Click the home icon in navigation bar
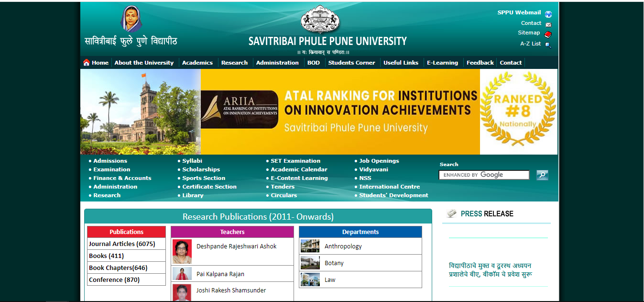This screenshot has height=302, width=644. [x=87, y=62]
